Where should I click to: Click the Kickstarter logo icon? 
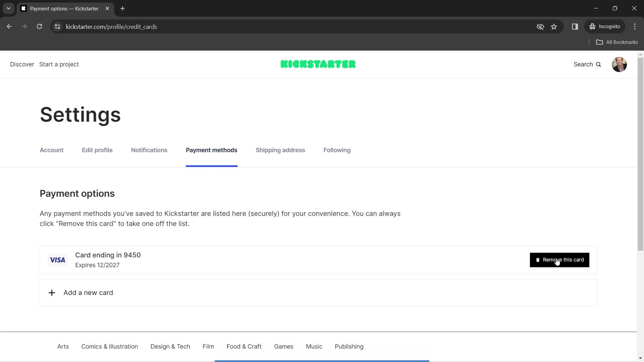click(318, 64)
